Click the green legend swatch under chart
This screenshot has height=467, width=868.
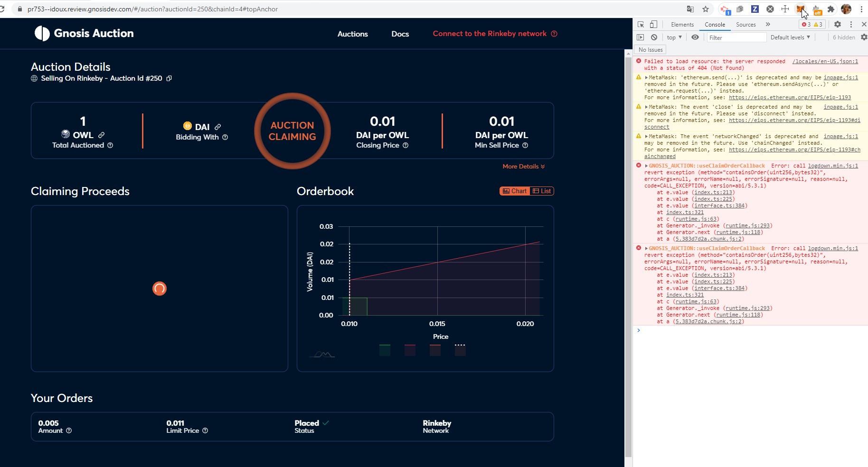click(385, 350)
